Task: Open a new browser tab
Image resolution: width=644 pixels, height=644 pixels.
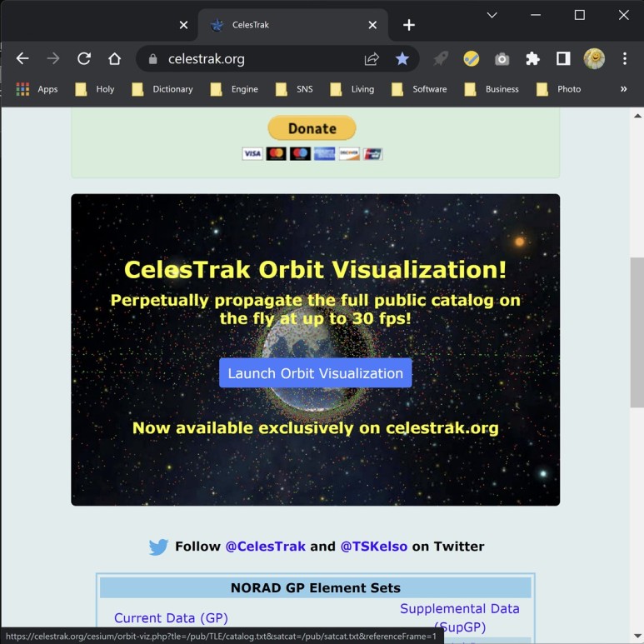Action: point(409,25)
